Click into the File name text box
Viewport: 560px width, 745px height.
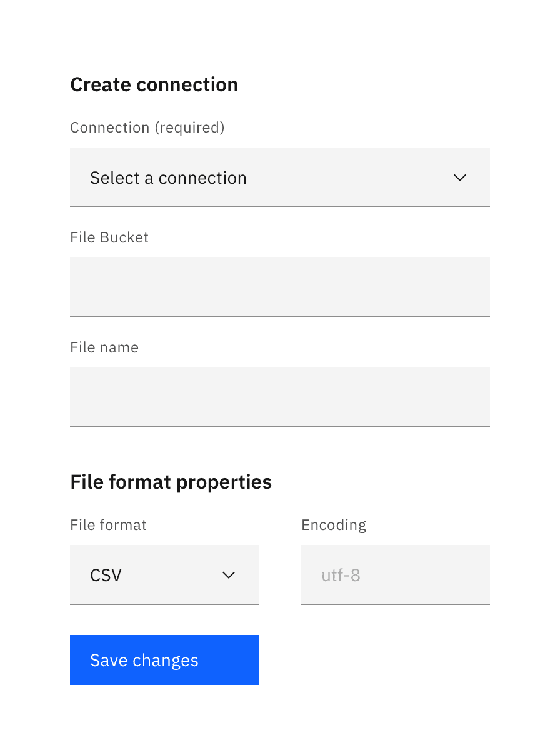click(279, 397)
